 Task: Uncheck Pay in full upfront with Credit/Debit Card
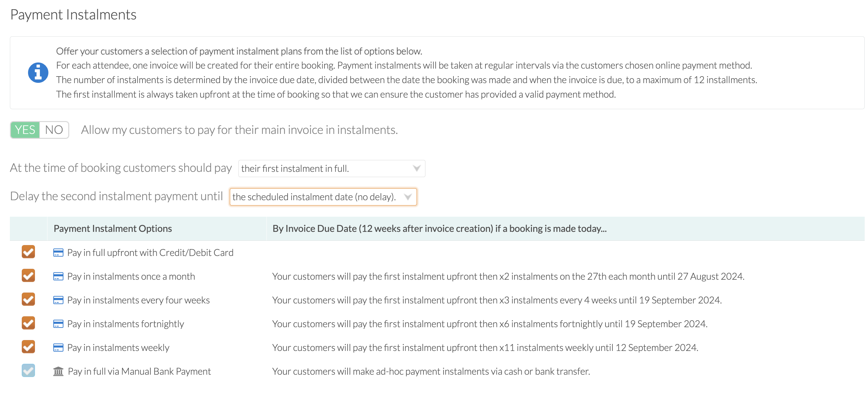28,252
